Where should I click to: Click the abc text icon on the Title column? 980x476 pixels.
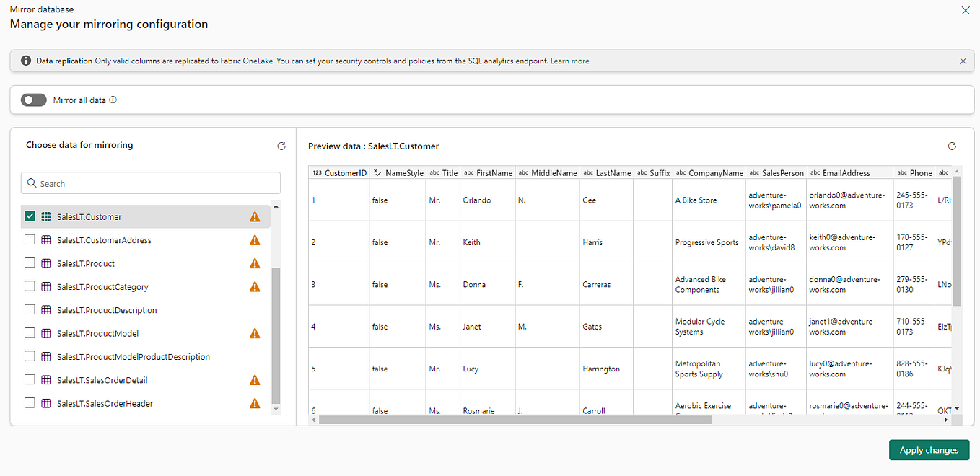coord(434,172)
